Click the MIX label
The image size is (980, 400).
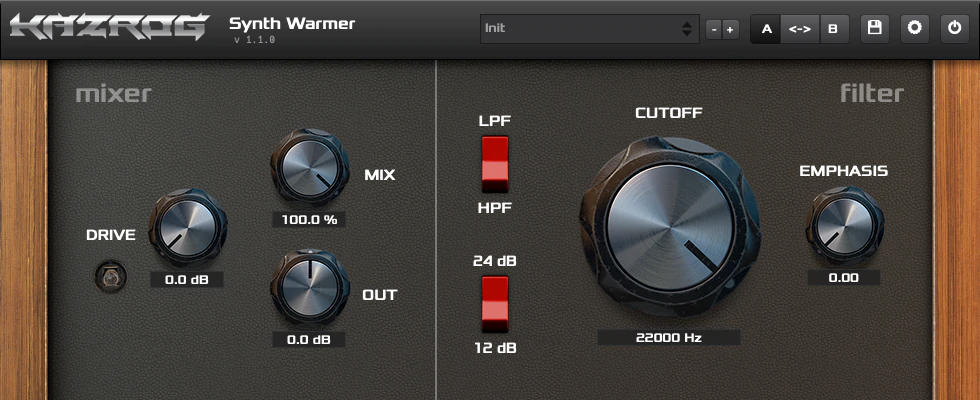click(380, 175)
